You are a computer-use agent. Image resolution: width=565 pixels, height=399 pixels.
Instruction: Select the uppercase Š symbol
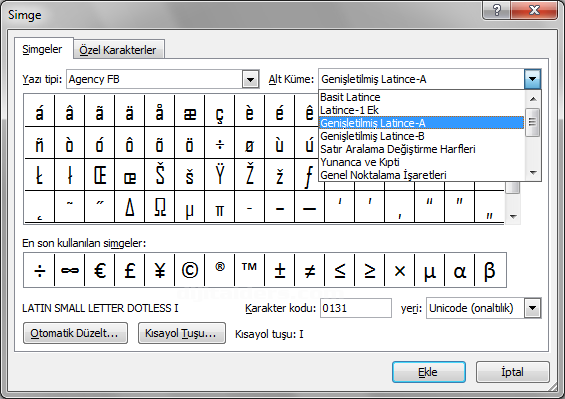[x=159, y=175]
